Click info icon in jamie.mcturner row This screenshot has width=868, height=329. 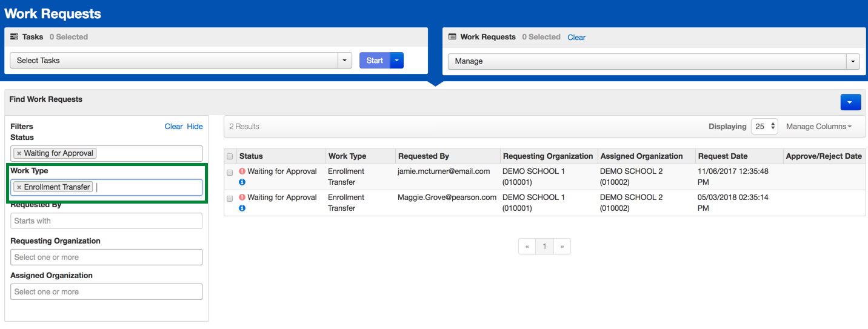242,182
